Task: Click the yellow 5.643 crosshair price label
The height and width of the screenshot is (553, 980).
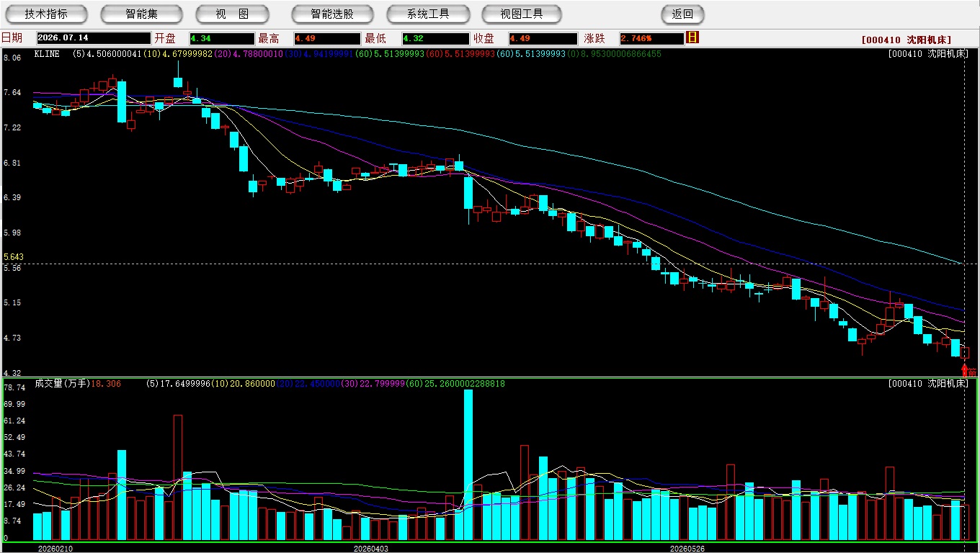Action: pos(14,257)
